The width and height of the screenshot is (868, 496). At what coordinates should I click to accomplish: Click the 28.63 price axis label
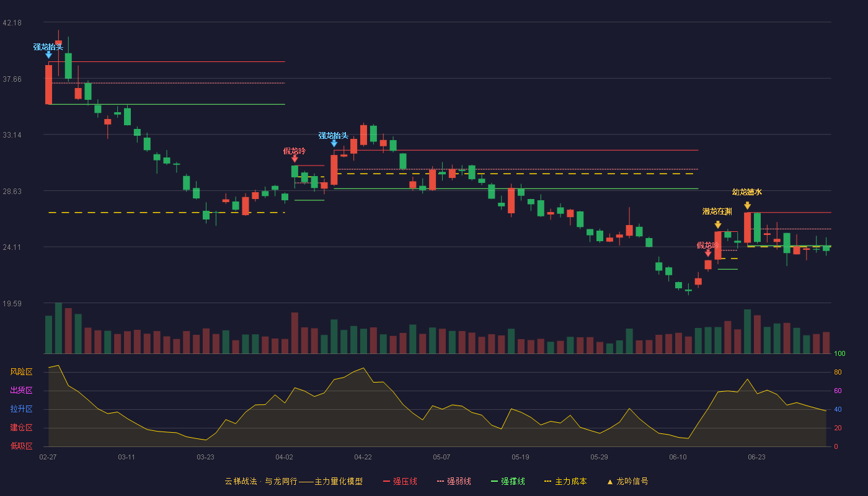tap(12, 191)
